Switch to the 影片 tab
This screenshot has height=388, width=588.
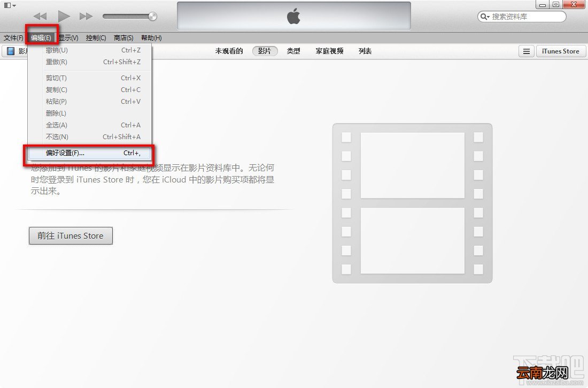tap(265, 51)
